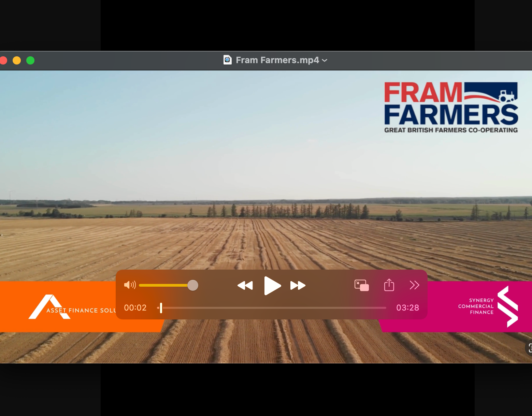The image size is (532, 416).
Task: Open the Fram Farmers.mp4 title dropdown
Action: tap(325, 60)
